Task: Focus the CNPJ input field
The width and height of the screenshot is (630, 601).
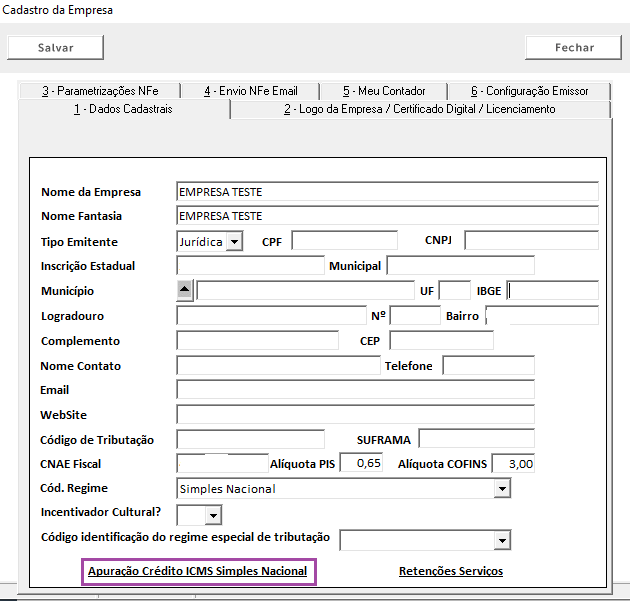Action: click(532, 241)
